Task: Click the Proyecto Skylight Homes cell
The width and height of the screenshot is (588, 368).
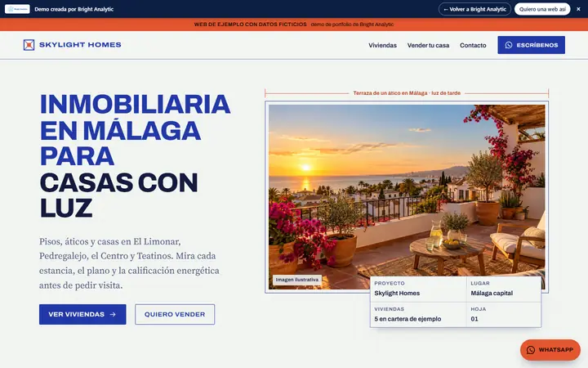Action: tap(418, 289)
